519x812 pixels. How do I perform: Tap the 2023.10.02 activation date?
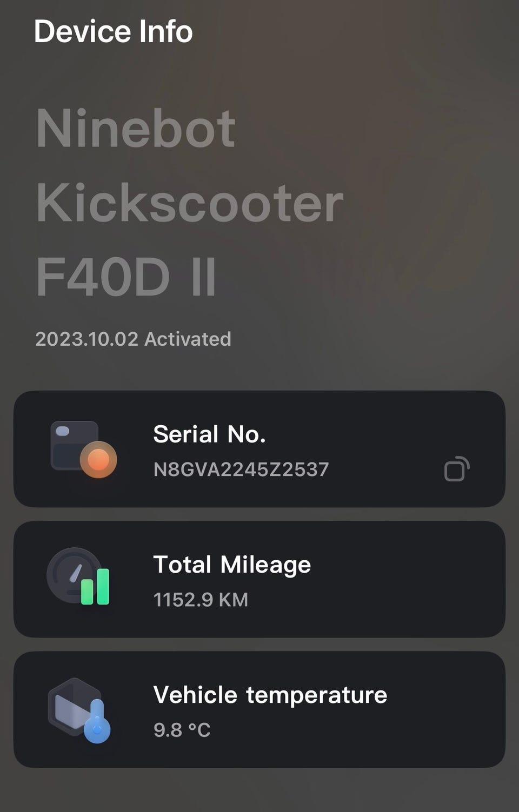click(x=86, y=339)
